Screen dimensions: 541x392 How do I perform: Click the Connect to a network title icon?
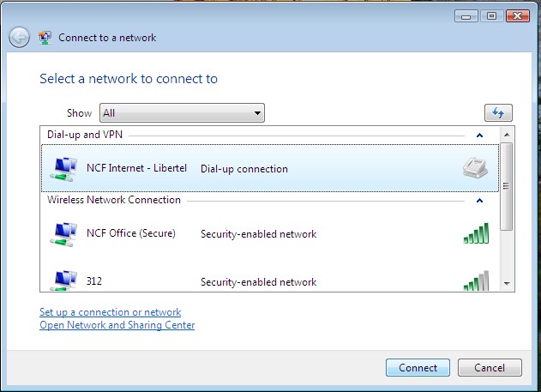pyautogui.click(x=45, y=38)
